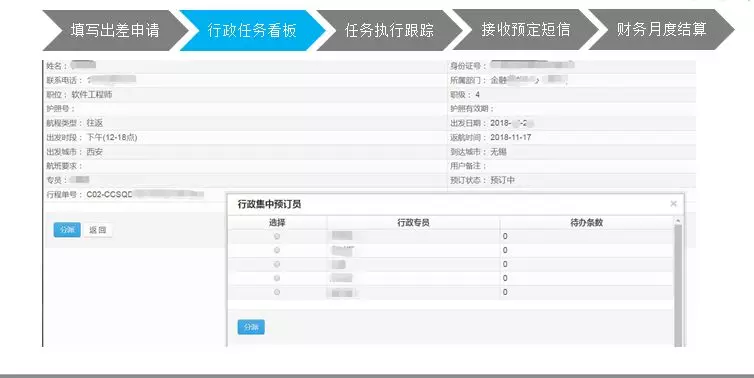Click the dialog's vertical scrollbar
This screenshot has height=378, width=754.
click(x=678, y=285)
